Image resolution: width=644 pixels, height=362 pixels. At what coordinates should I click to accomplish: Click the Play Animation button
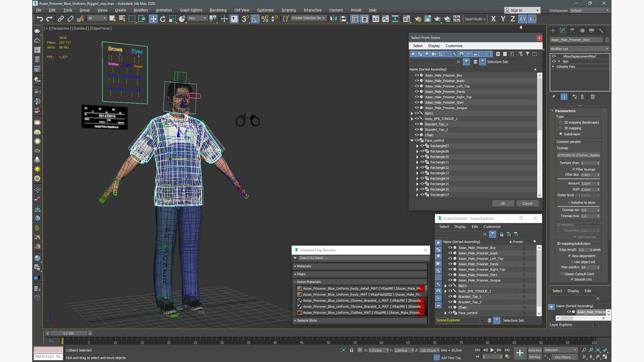click(x=492, y=350)
